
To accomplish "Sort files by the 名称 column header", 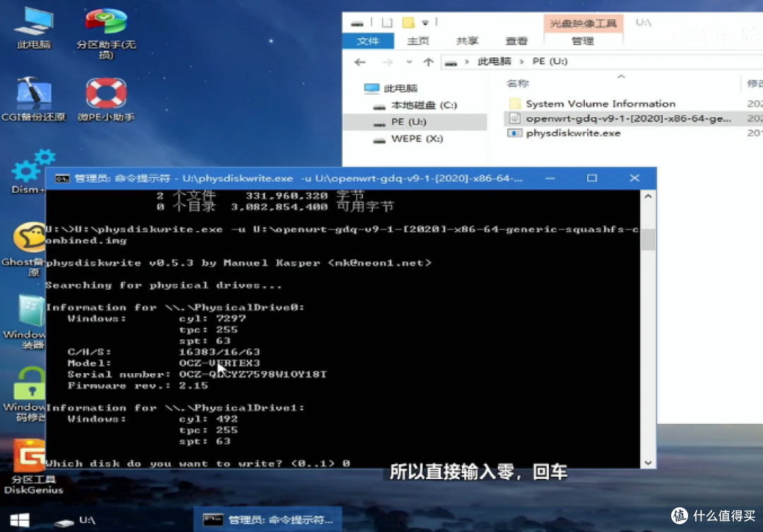I will point(517,83).
